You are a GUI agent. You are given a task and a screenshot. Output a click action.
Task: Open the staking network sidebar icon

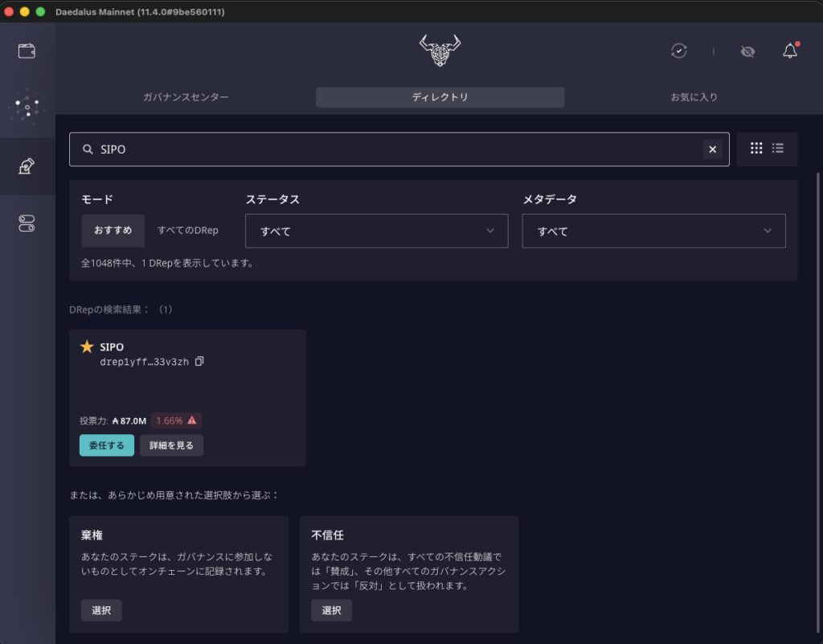coord(27,107)
